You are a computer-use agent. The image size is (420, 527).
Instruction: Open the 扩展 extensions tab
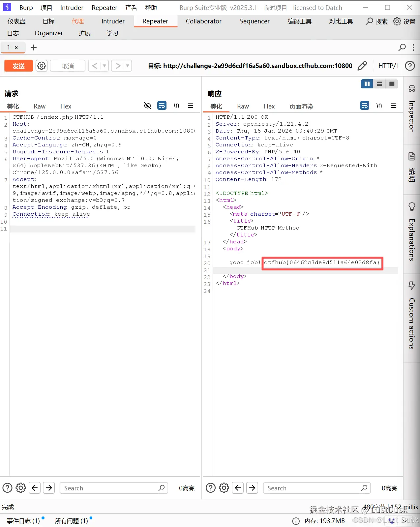[85, 33]
